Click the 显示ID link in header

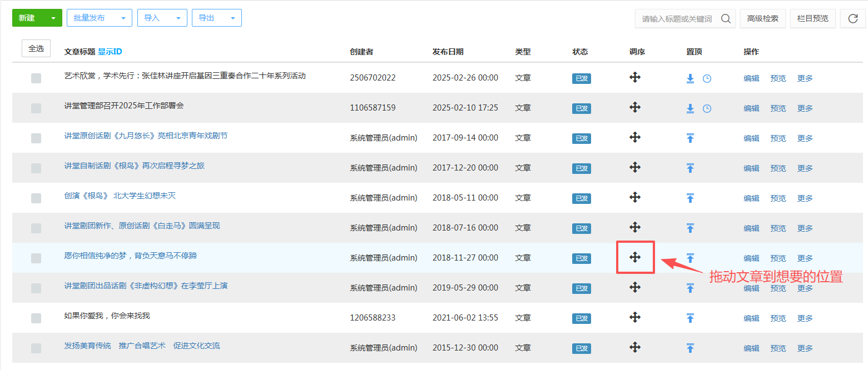(x=110, y=52)
